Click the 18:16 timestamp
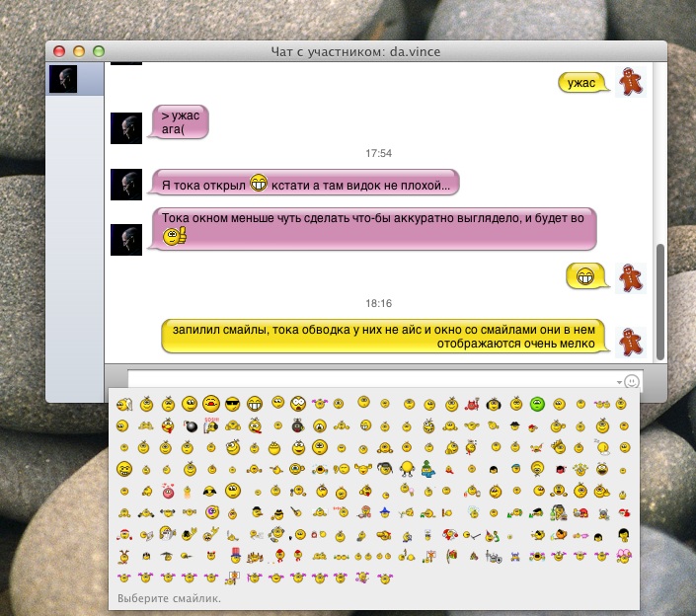The image size is (696, 616). tap(379, 304)
